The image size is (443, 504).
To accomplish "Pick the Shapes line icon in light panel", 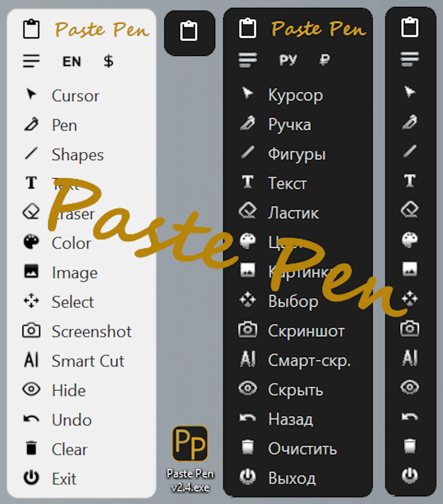I will coord(31,153).
